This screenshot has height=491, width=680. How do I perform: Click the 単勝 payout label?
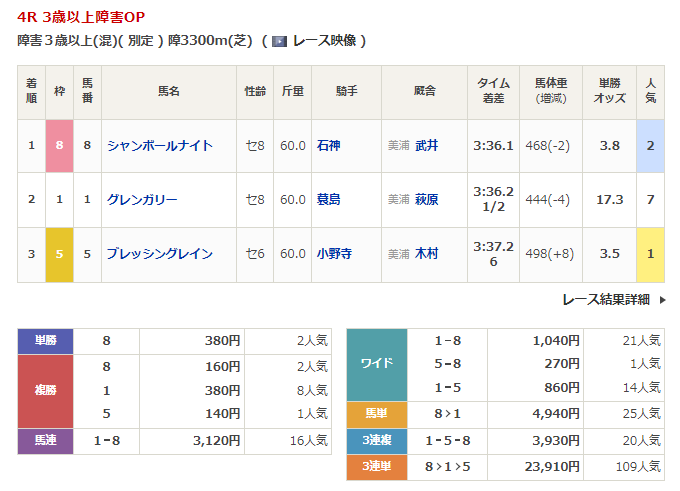click(46, 341)
